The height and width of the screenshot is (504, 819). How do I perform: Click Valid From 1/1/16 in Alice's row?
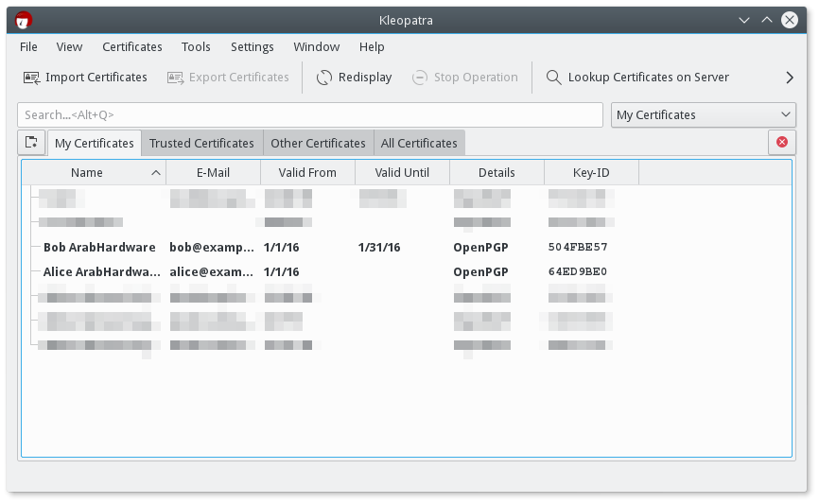coord(281,272)
